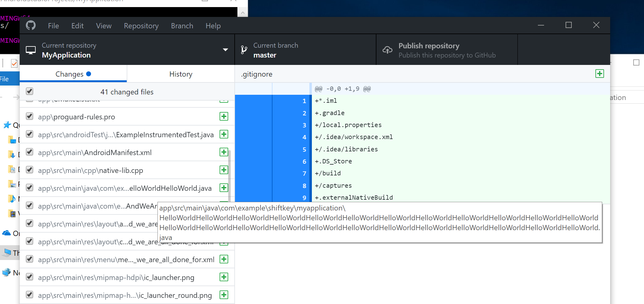Viewport: 644px width, 304px height.
Task: Open the Repository menu
Action: pyautogui.click(x=141, y=26)
